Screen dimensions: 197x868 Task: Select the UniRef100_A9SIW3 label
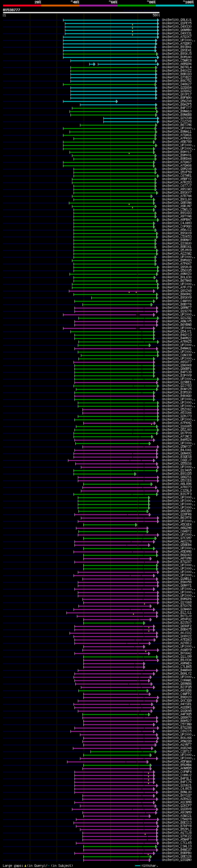pyautogui.click(x=176, y=189)
